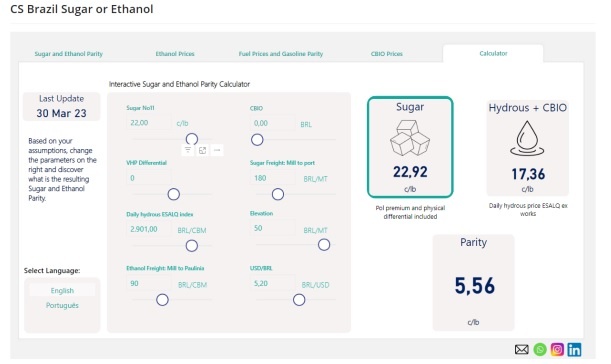Viewport: 611px width, 364px height.
Task: Click the Daily hydrous ESALQ index field
Action: (148, 229)
